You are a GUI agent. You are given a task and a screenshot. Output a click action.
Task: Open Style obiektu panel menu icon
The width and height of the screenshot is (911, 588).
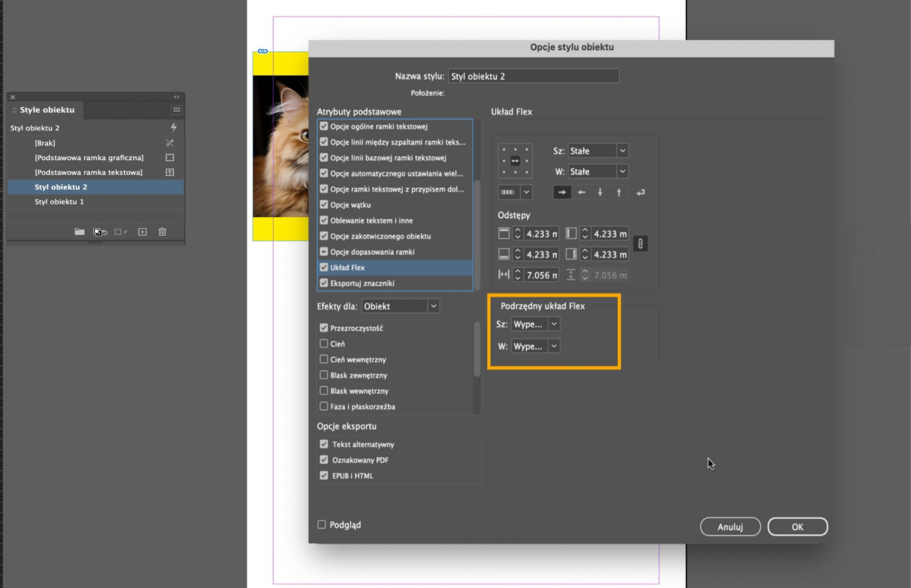tap(177, 110)
